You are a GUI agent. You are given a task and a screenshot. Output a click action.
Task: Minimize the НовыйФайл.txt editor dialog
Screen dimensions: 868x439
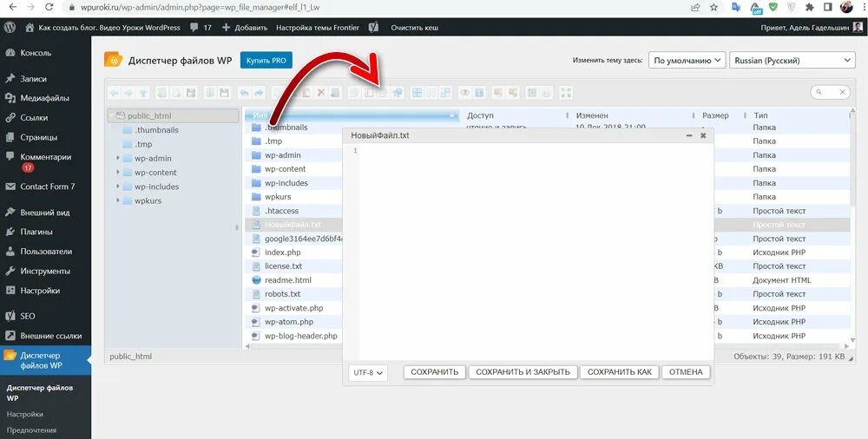point(689,135)
